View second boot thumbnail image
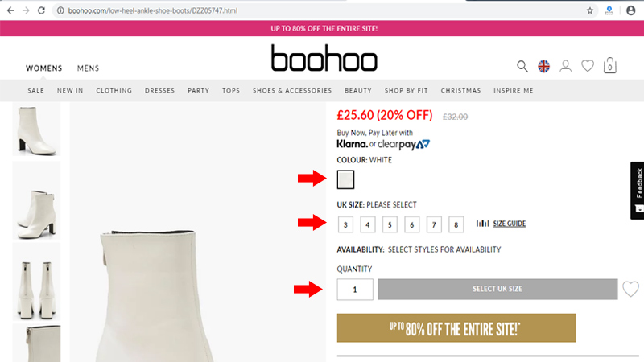Image resolution: width=644 pixels, height=362 pixels. [x=36, y=200]
